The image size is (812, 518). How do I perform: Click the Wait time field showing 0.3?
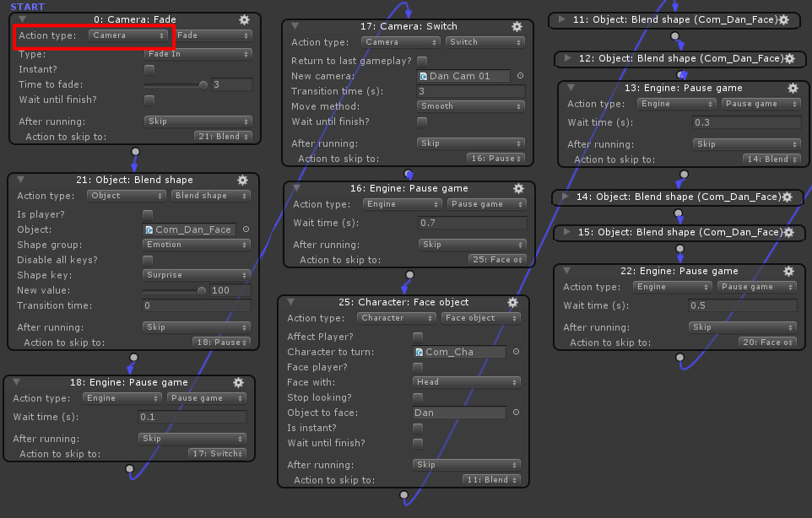pyautogui.click(x=747, y=122)
